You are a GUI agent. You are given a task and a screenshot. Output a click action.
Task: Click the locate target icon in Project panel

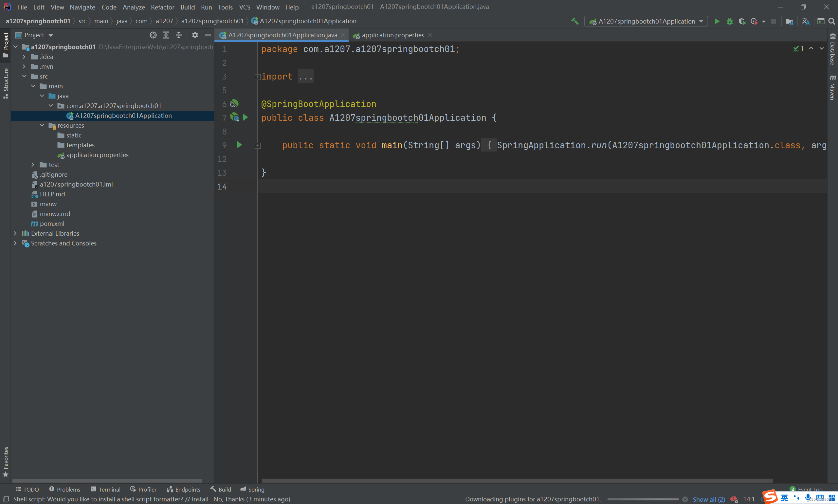tap(153, 35)
